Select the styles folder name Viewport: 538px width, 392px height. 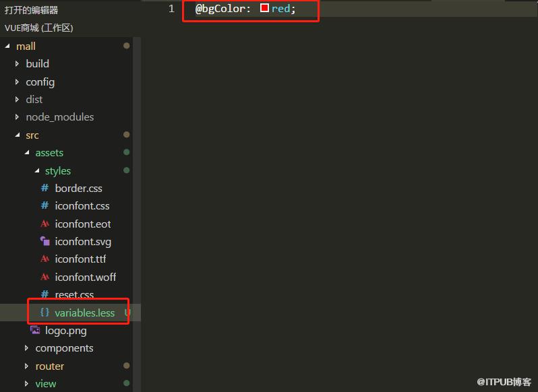(x=58, y=171)
